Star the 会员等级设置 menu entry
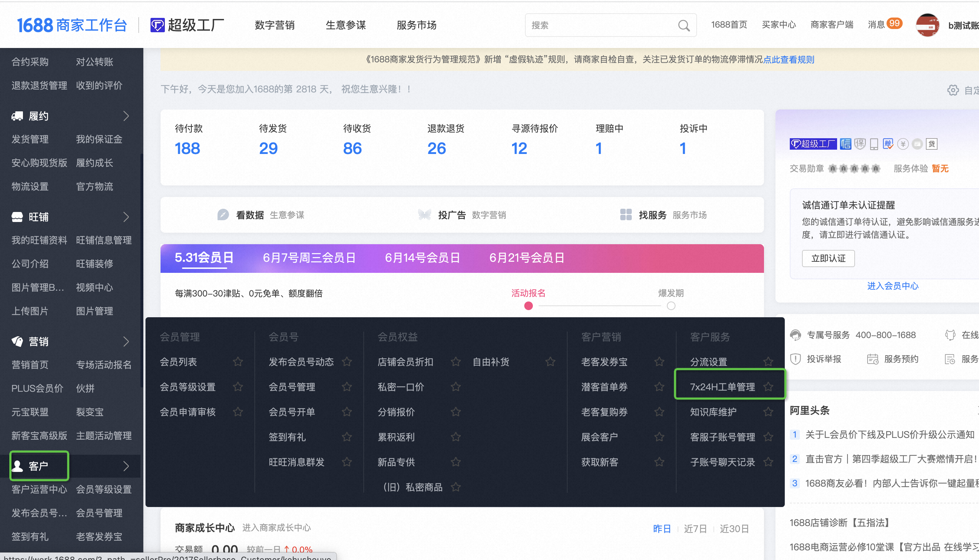 238,387
